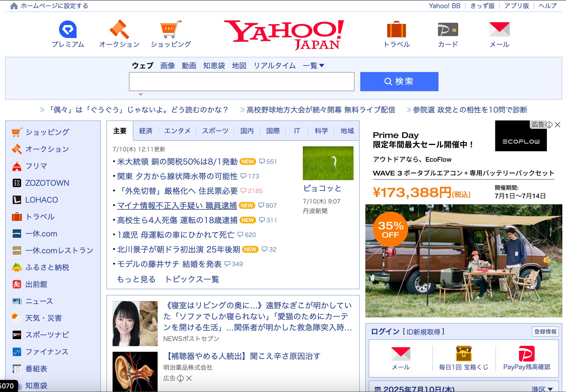This screenshot has height=392, width=566.
Task: Click the News icon in sidebar
Action: click(17, 301)
